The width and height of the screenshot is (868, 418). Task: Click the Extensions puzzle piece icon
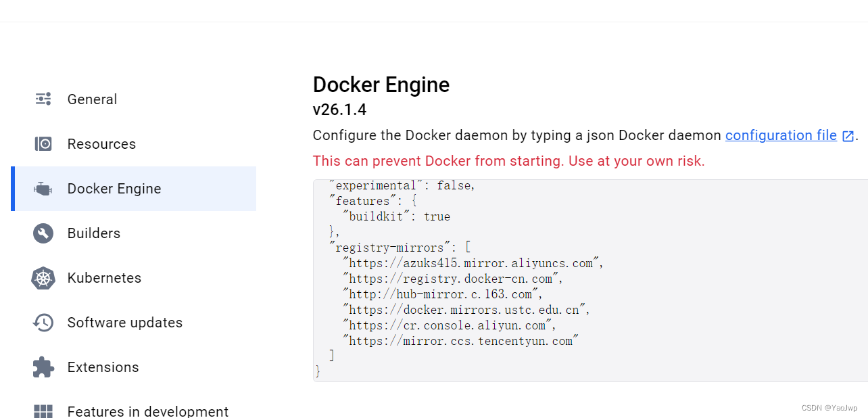[43, 367]
